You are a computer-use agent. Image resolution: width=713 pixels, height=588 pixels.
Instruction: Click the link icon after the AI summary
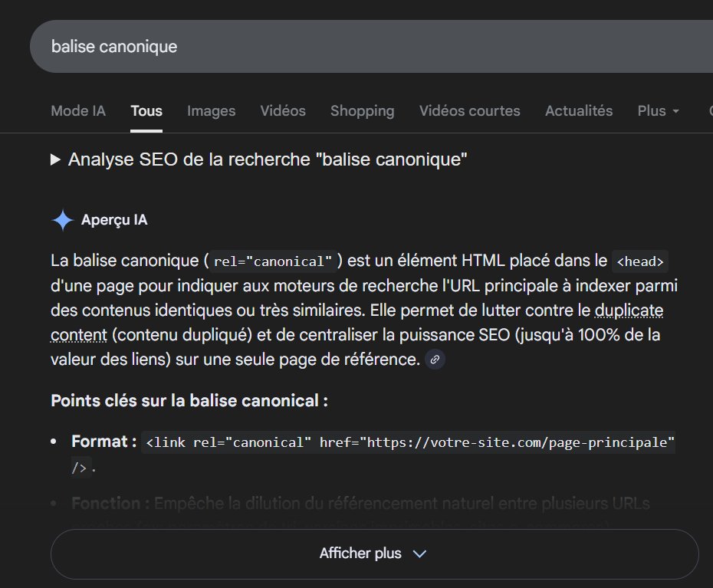click(x=435, y=360)
